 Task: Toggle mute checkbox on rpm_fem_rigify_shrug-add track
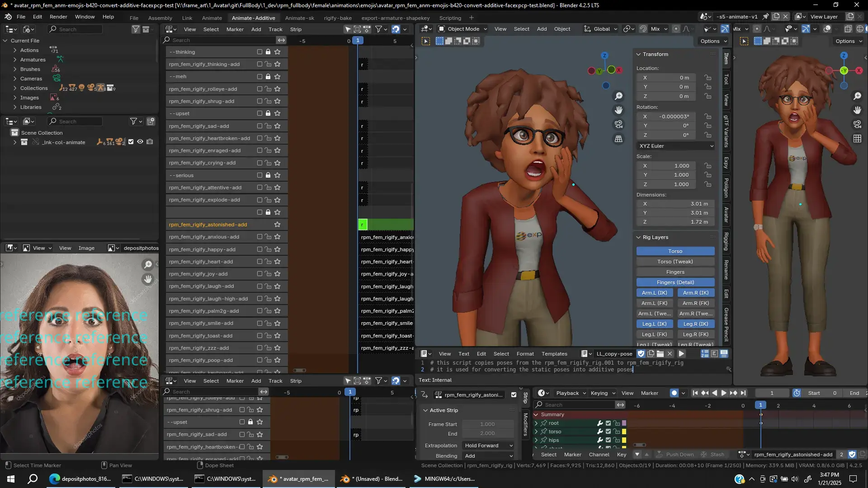tap(259, 101)
